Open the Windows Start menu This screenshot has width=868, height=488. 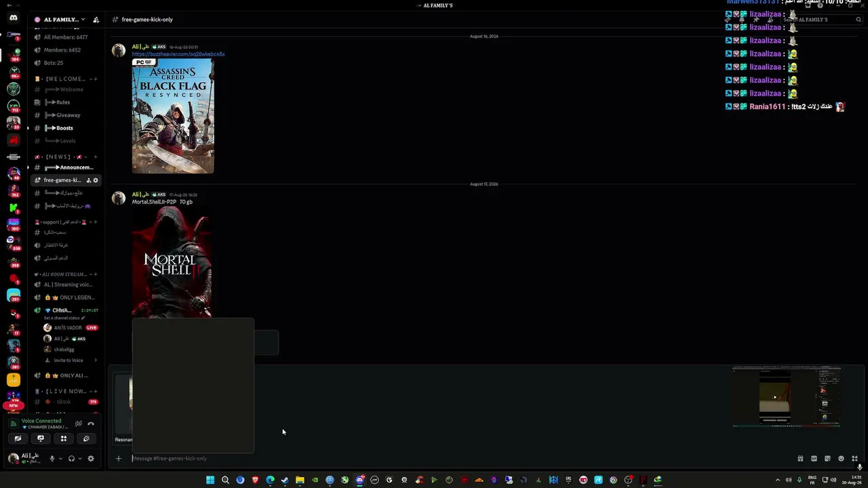210,480
